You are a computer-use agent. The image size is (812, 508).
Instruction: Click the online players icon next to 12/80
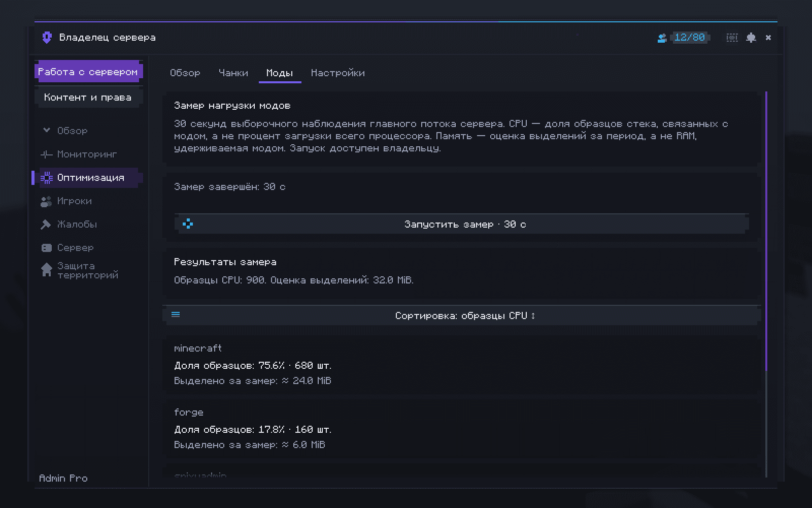662,38
